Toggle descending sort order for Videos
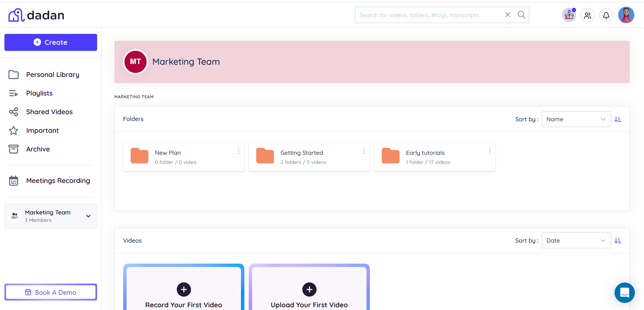The image size is (644, 310). click(x=618, y=240)
